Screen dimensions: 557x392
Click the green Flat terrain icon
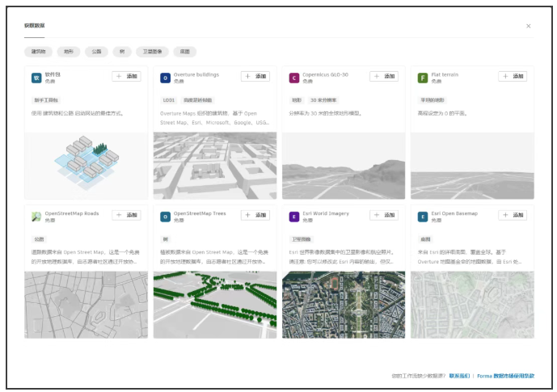pos(423,78)
